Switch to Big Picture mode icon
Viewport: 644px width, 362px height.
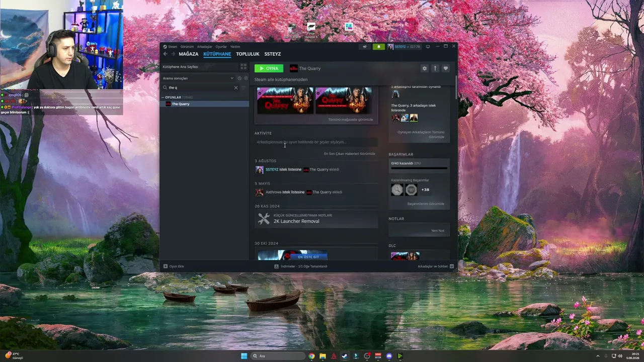(428, 47)
